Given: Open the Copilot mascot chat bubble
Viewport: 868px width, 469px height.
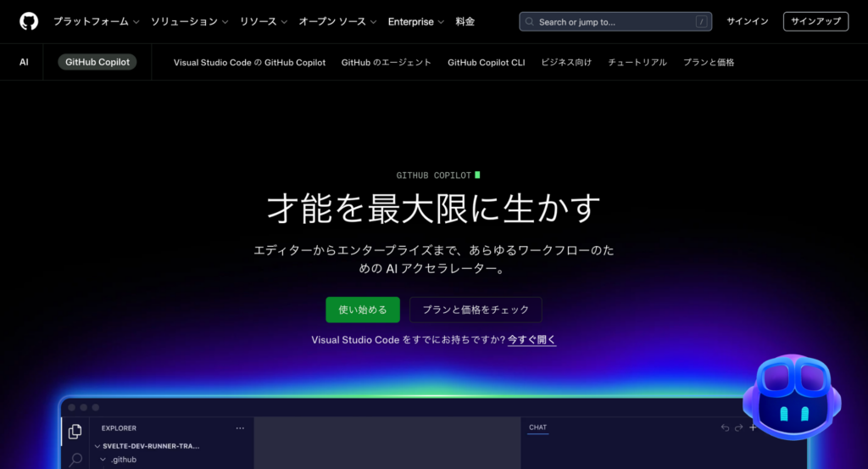Looking at the screenshot, I should [793, 397].
